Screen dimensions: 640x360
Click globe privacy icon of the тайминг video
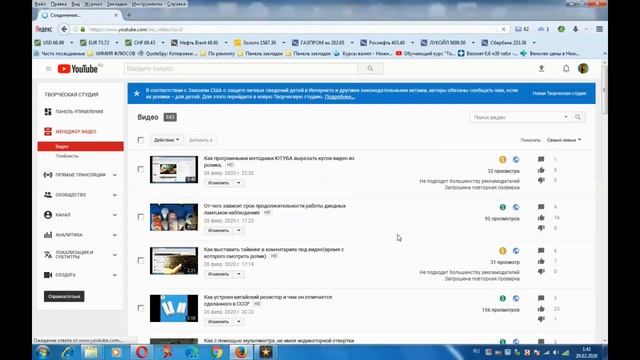click(516, 251)
